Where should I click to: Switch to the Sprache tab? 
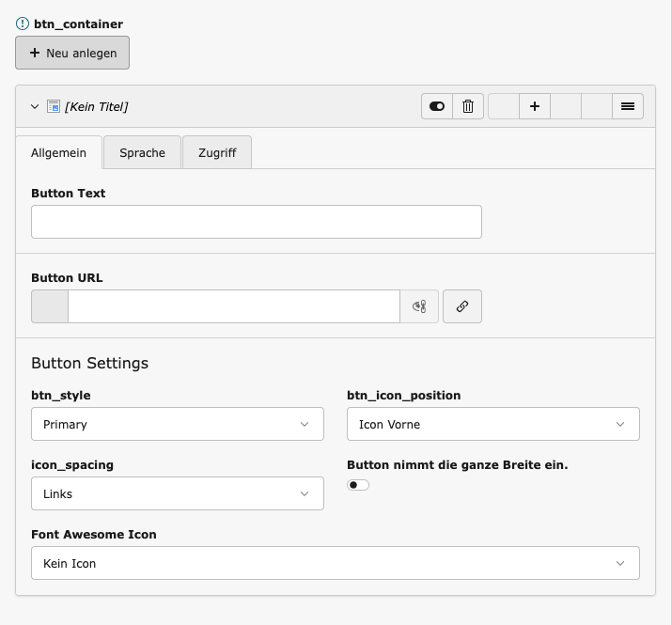[142, 152]
